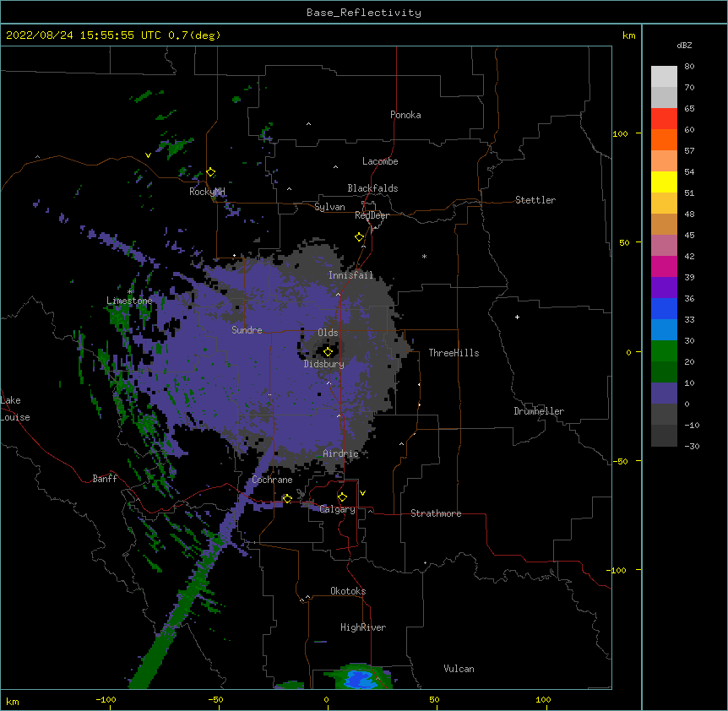
Task: Click the white plus marker north of Drumheller
Action: coord(517,317)
